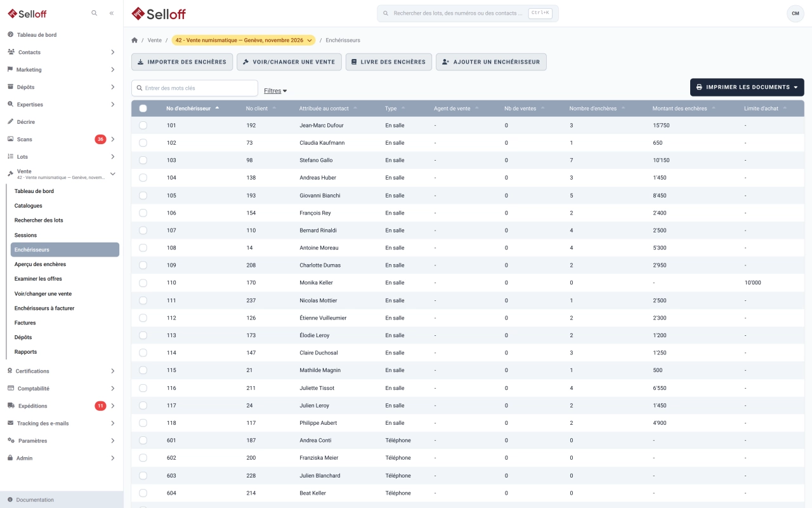Click the global search bar for lots
This screenshot has height=508, width=812.
[x=468, y=13]
